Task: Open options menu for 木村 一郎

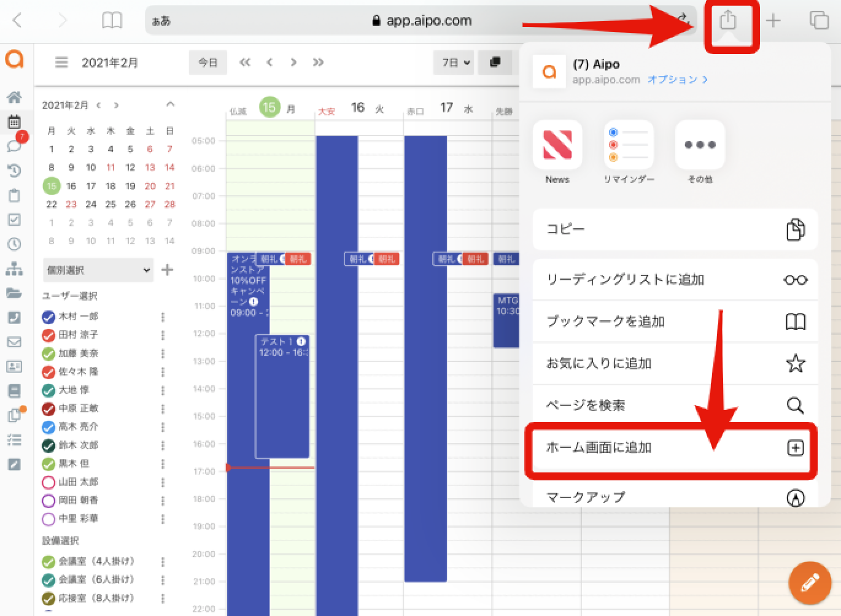Action: click(163, 317)
